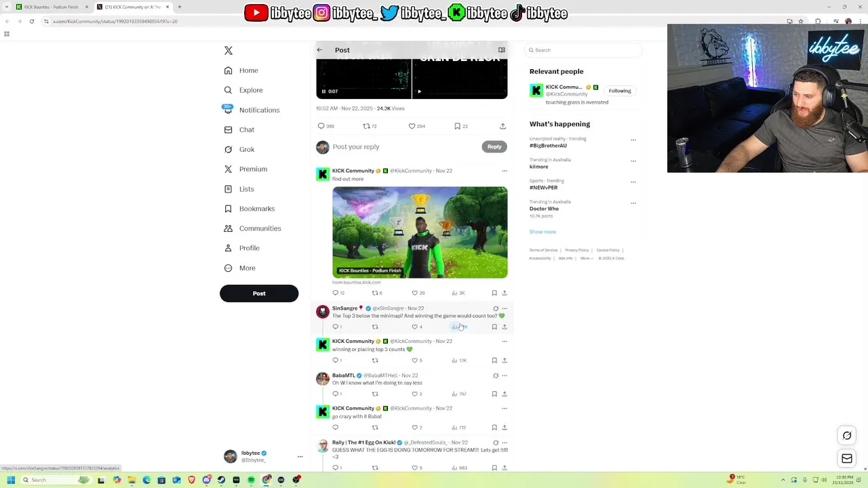The height and width of the screenshot is (488, 868).
Task: Click the X search field
Action: 584,50
